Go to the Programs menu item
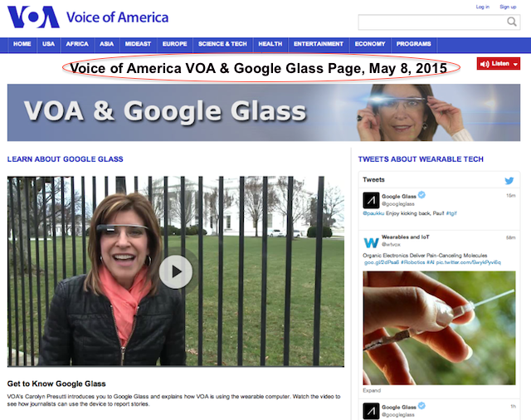The width and height of the screenshot is (531, 420). click(413, 44)
